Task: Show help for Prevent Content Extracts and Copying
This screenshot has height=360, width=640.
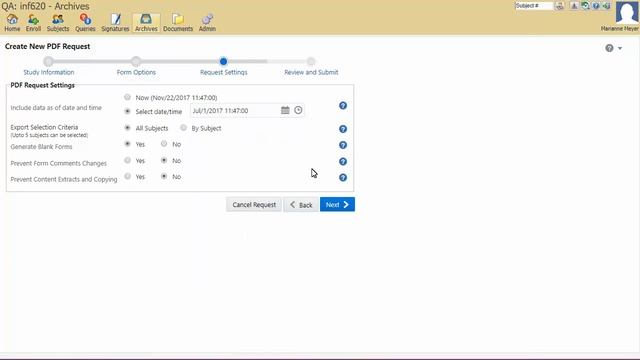Action: 343,178
